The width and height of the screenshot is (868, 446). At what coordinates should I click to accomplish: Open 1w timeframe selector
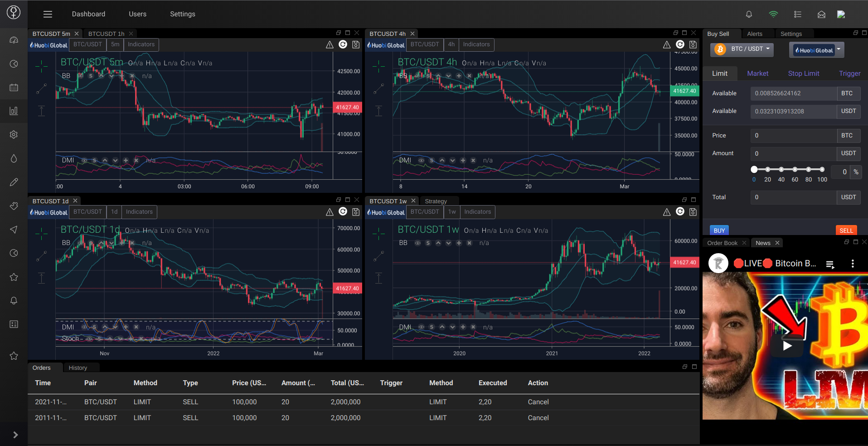(x=452, y=212)
